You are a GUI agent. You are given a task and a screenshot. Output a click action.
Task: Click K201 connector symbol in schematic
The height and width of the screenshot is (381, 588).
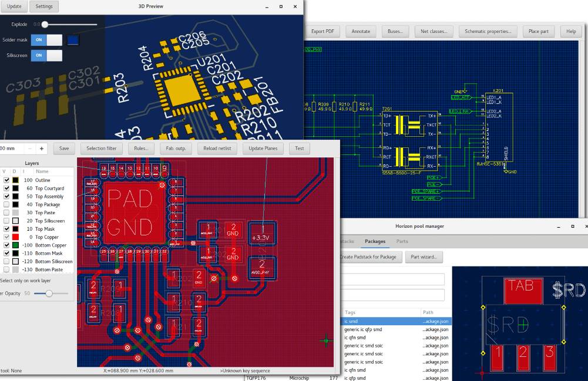click(498, 126)
